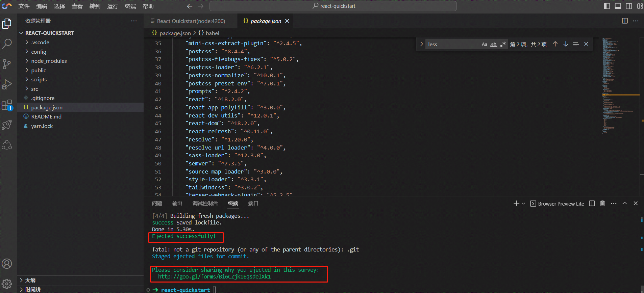Click the react-quickstart command center search box
This screenshot has width=644, height=293.
click(x=333, y=6)
